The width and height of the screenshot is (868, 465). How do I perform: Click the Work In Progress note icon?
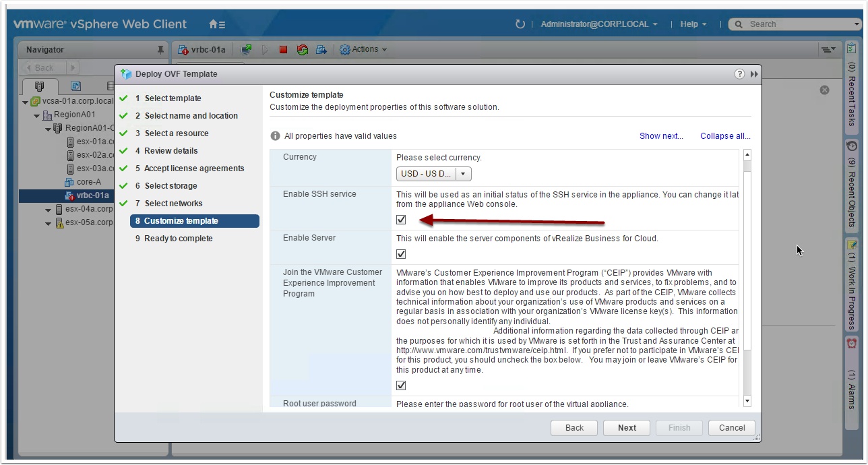[x=852, y=244]
